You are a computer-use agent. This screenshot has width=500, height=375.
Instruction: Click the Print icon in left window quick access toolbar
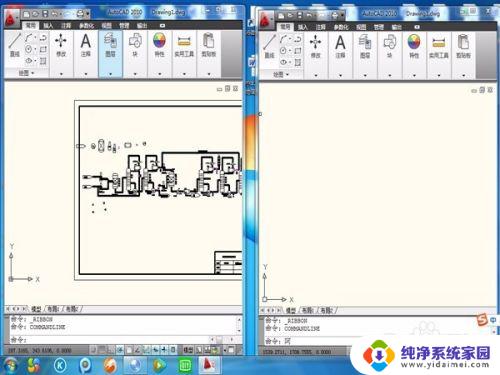point(80,14)
